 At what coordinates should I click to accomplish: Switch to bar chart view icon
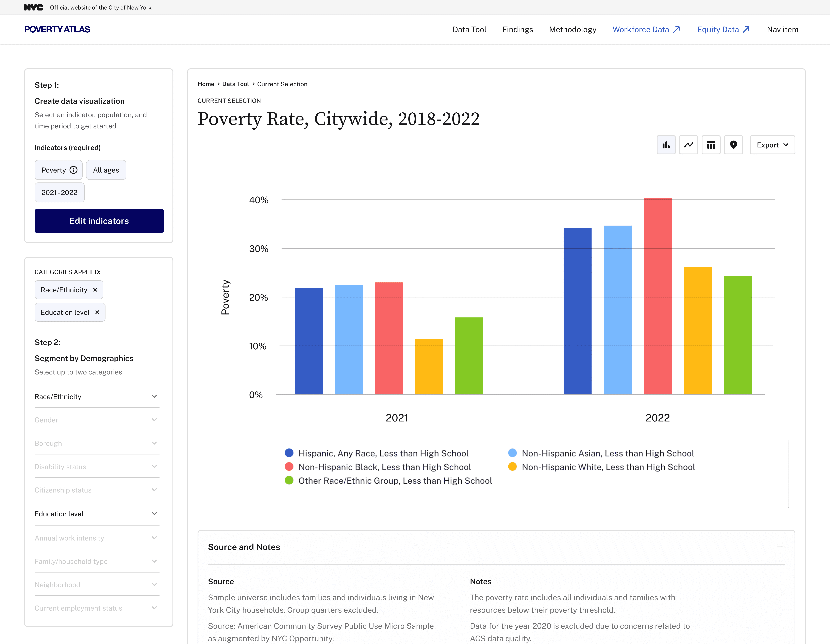(x=666, y=145)
